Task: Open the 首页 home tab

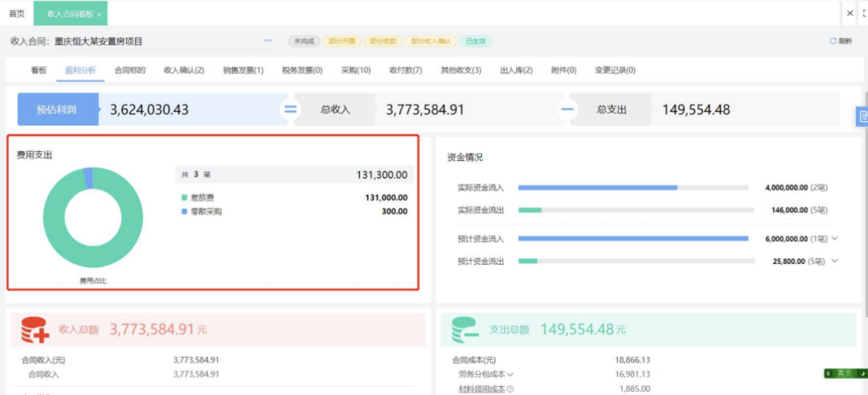Action: [17, 14]
